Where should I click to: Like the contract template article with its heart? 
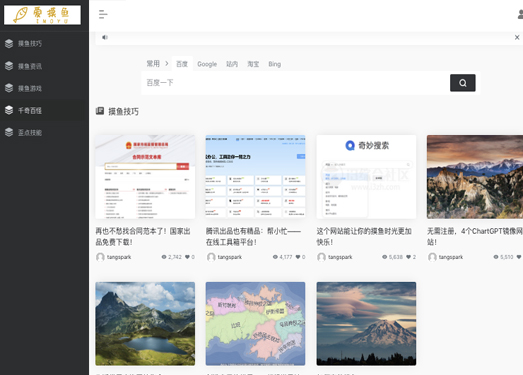(x=187, y=257)
